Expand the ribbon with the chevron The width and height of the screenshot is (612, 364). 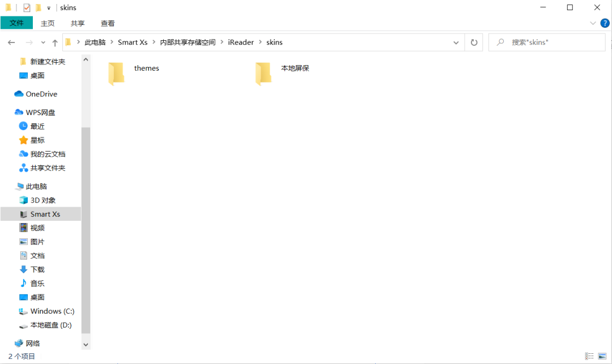(593, 23)
